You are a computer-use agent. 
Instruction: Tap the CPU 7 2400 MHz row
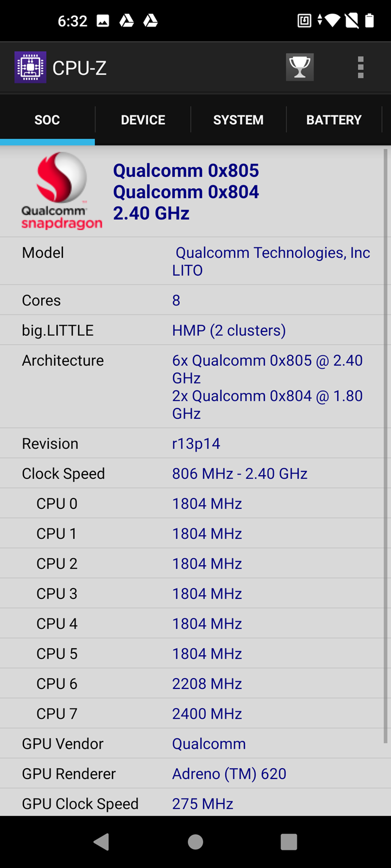pyautogui.click(x=195, y=713)
